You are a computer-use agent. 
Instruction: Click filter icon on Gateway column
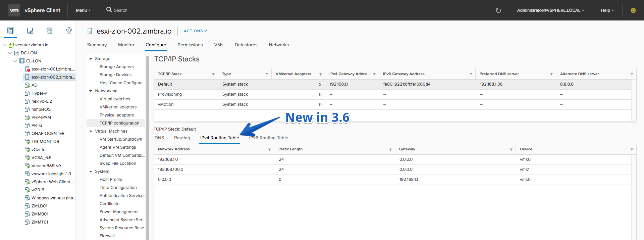coord(511,150)
